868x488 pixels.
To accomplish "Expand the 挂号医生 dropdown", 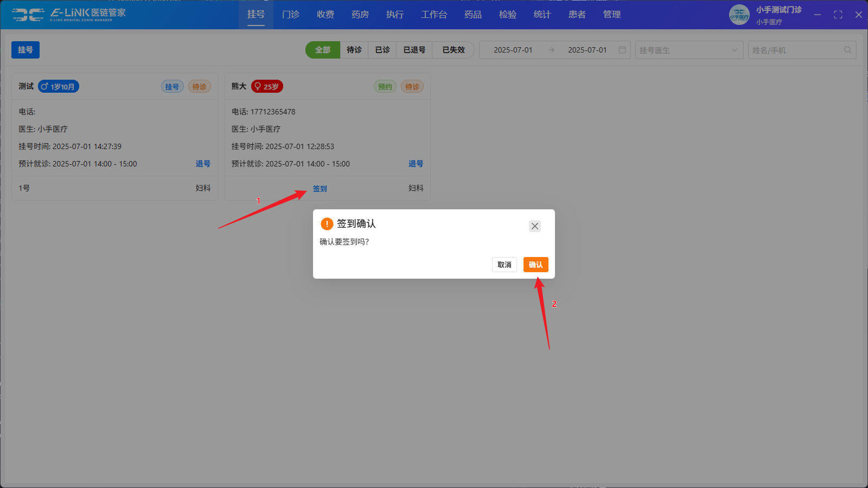I will [x=688, y=50].
